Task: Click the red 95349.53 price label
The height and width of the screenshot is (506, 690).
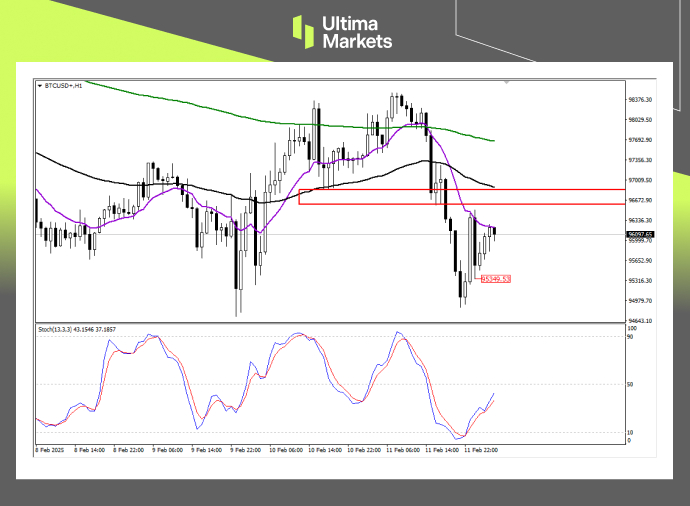Action: pyautogui.click(x=496, y=279)
